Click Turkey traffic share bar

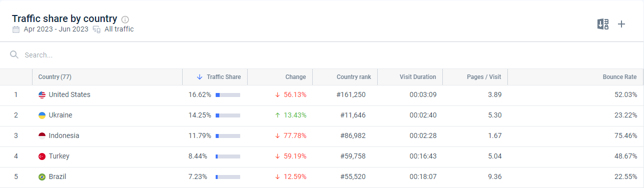pyautogui.click(x=228, y=156)
